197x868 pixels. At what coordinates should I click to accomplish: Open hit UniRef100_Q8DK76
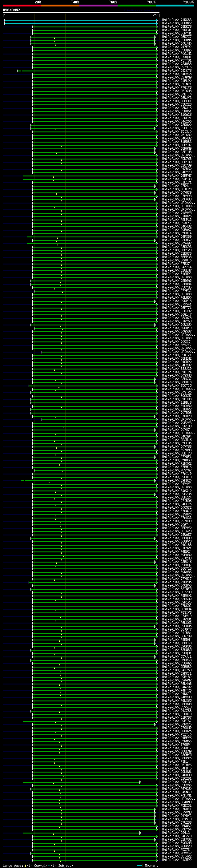[x=177, y=26]
